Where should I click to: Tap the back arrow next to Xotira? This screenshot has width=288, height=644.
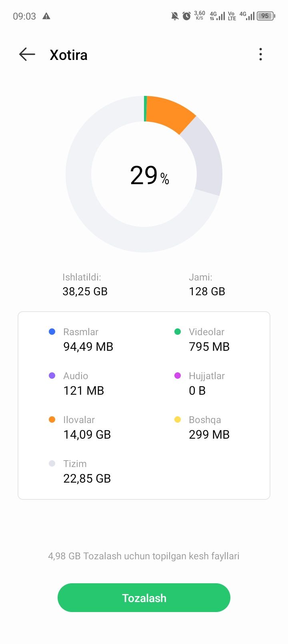(27, 54)
